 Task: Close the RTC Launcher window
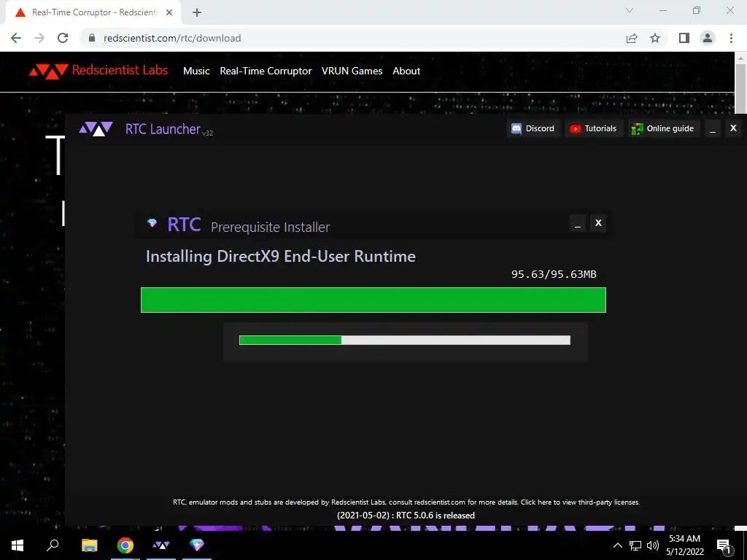point(733,128)
